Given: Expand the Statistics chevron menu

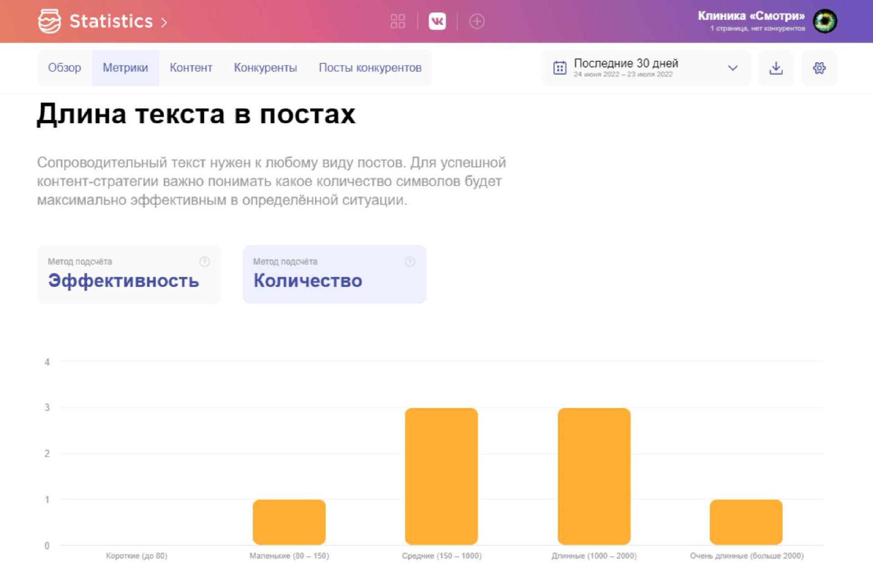Looking at the screenshot, I should pyautogui.click(x=164, y=22).
